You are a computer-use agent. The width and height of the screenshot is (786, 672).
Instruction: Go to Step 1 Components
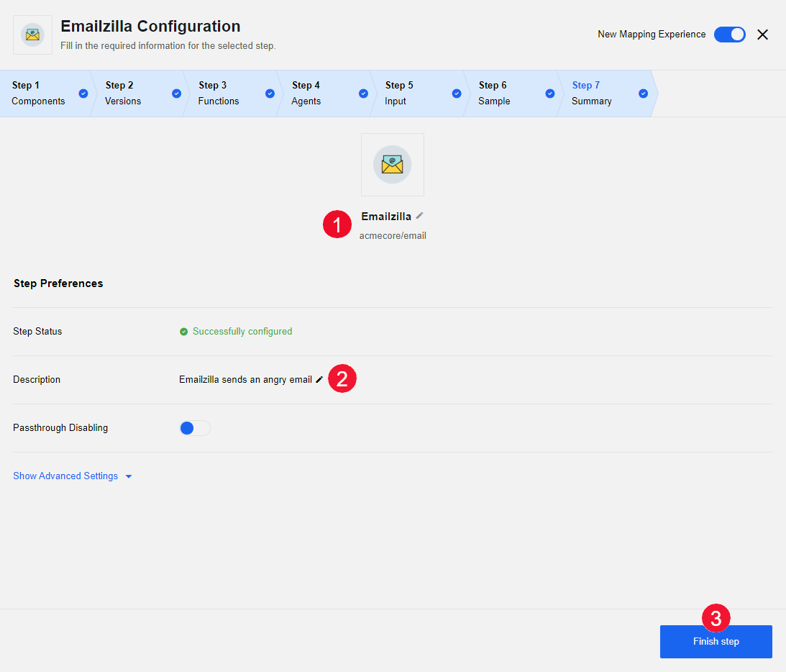tap(47, 94)
